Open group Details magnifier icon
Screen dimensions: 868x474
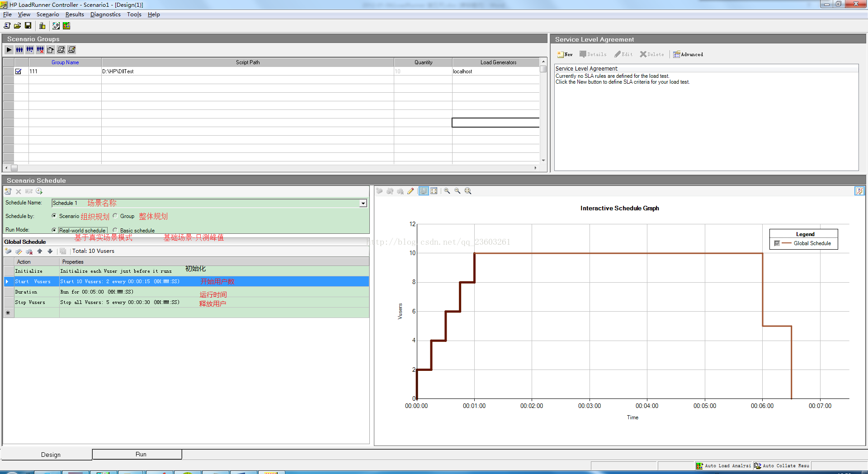click(x=61, y=50)
